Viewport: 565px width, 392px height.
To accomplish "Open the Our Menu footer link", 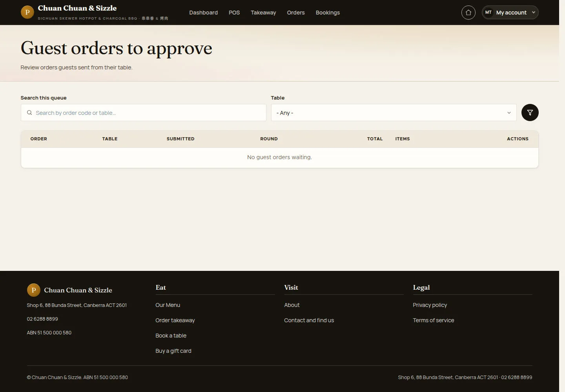I will tap(168, 305).
